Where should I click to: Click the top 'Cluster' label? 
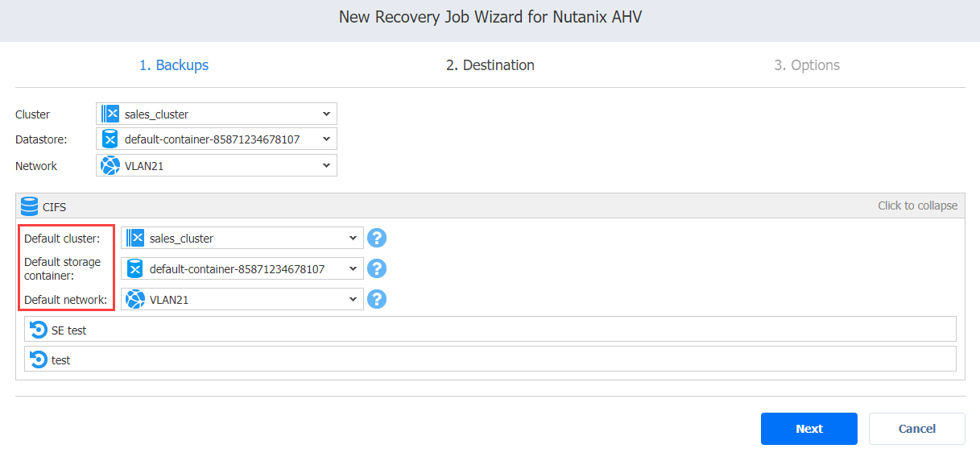[32, 114]
